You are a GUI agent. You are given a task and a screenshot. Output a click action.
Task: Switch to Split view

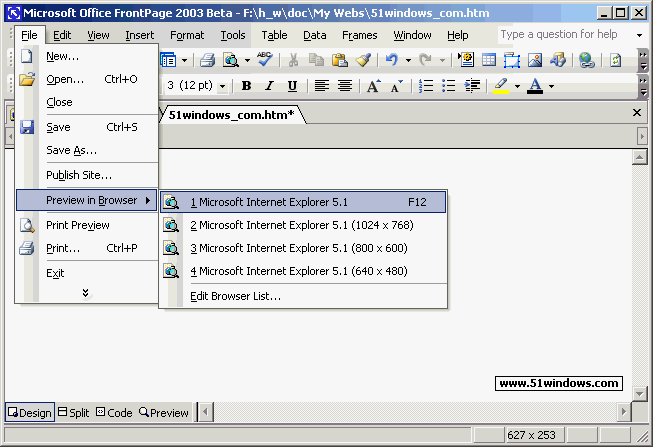click(73, 413)
